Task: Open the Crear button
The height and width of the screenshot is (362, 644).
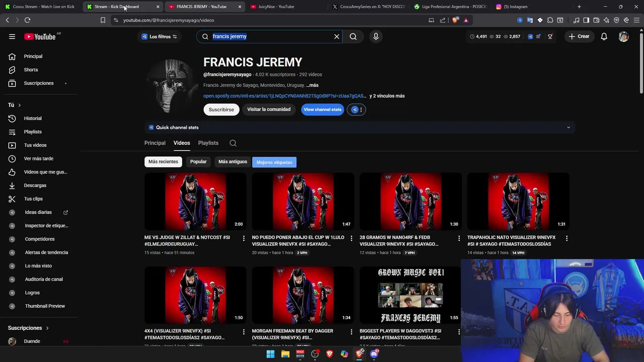Action: tap(579, 36)
